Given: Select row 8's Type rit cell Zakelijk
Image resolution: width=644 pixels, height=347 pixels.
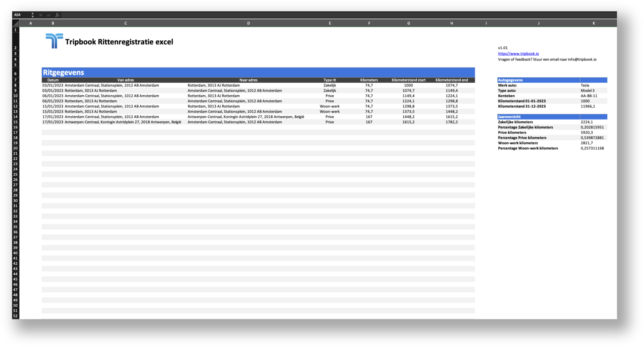Looking at the screenshot, I should point(330,85).
